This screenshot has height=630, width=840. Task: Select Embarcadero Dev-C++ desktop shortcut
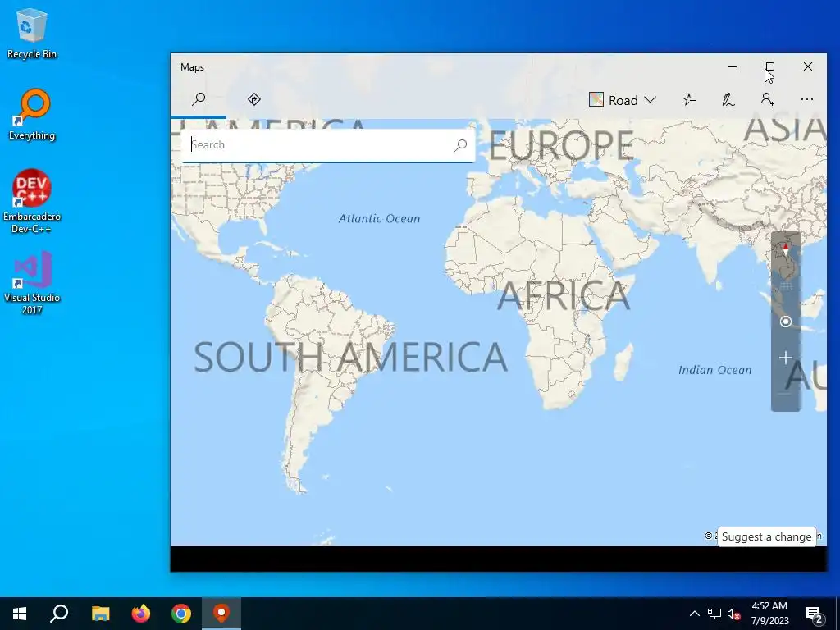[32, 202]
